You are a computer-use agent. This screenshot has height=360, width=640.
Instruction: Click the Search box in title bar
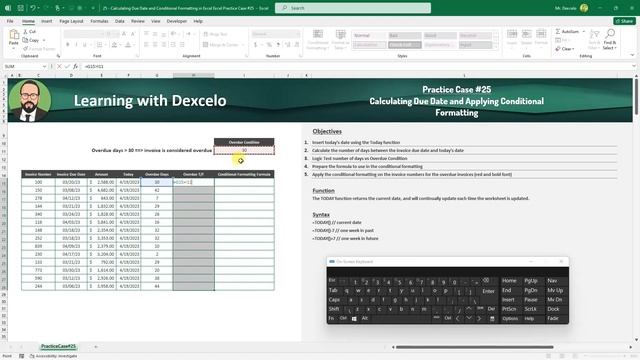tap(353, 8)
